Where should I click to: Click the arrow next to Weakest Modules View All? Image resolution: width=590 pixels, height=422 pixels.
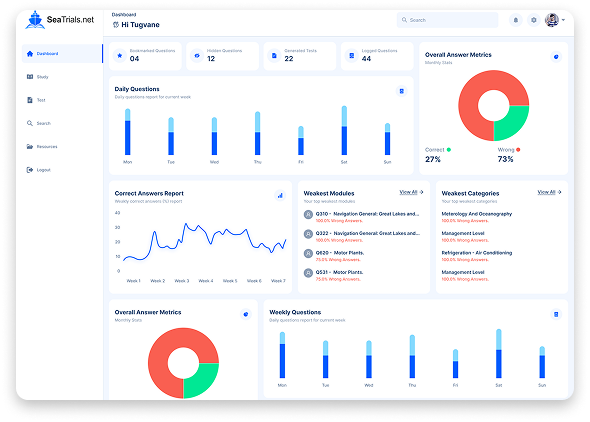tap(422, 192)
